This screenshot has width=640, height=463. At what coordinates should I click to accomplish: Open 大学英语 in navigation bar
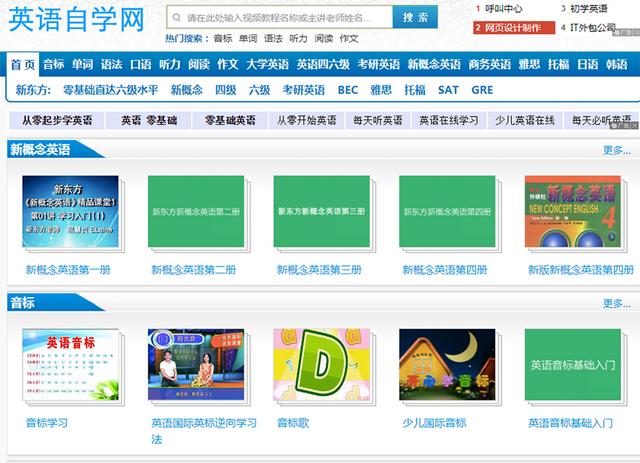[x=267, y=65]
